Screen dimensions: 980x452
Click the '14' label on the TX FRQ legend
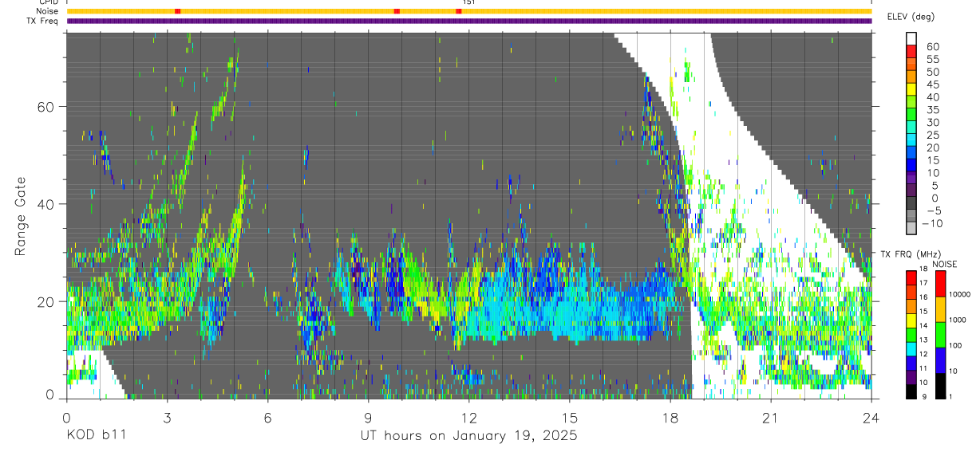tap(924, 326)
